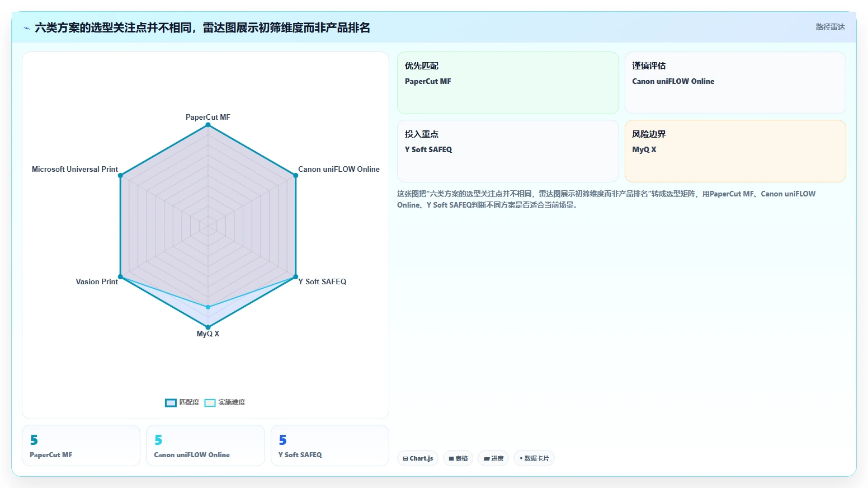Click the Vasion Print radar data point

120,277
